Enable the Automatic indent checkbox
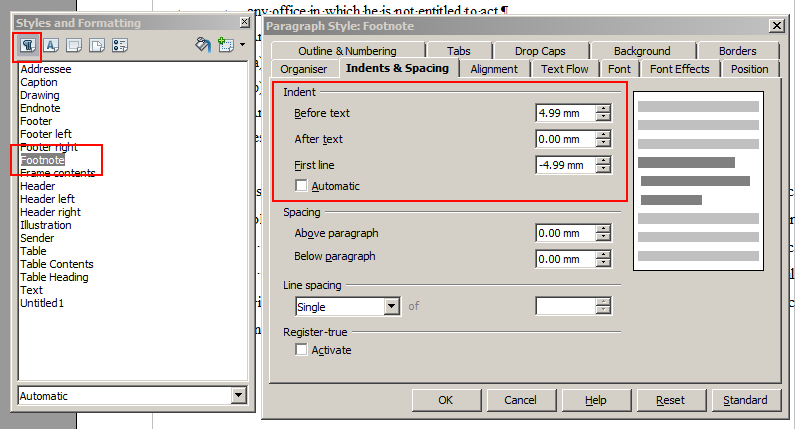 (x=302, y=186)
